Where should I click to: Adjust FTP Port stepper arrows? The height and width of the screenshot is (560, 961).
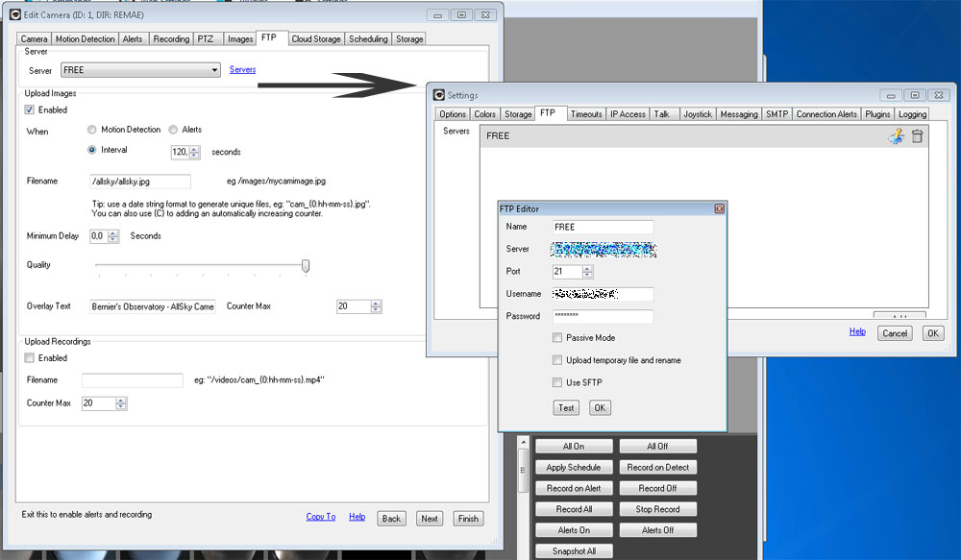(587, 272)
